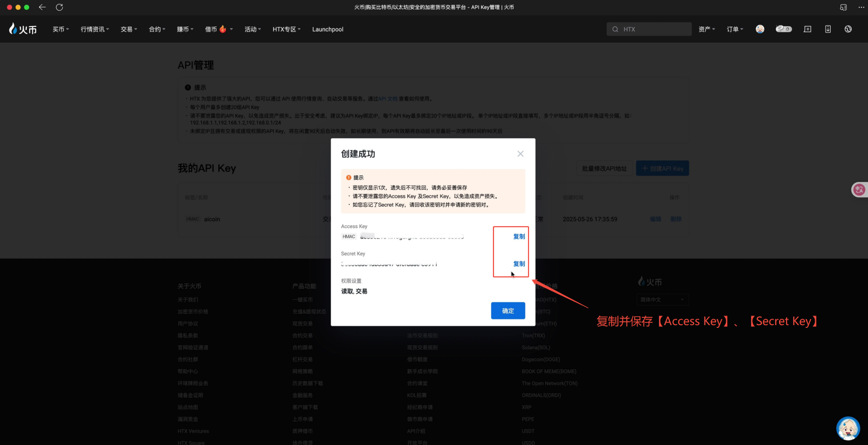
Task: Open footer link 法币交易规则
Action: 422,336
